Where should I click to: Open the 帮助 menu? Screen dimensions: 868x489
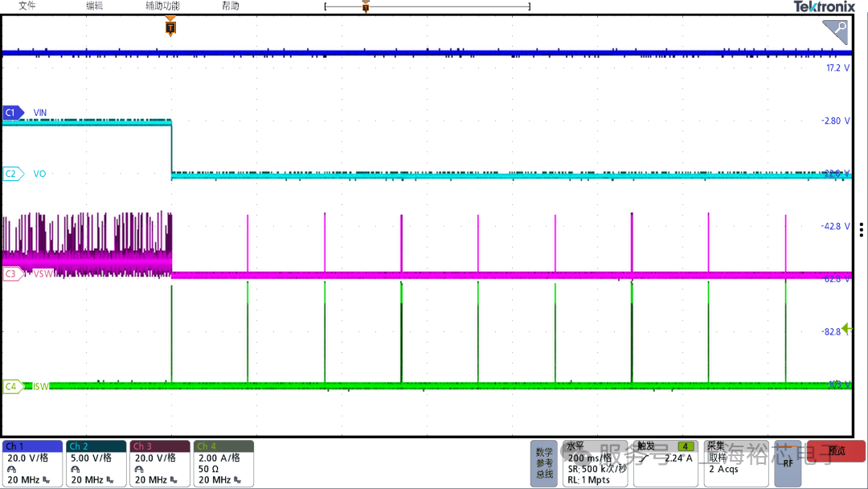click(x=231, y=6)
